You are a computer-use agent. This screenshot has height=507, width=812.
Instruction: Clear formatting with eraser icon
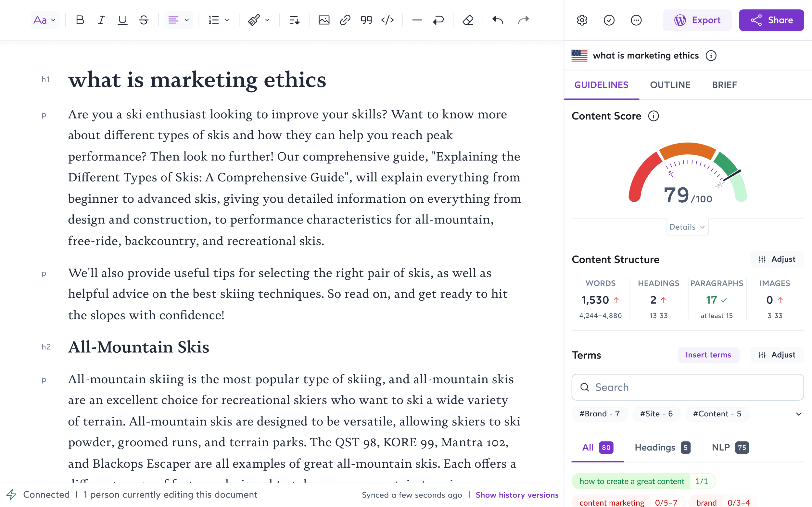[468, 20]
